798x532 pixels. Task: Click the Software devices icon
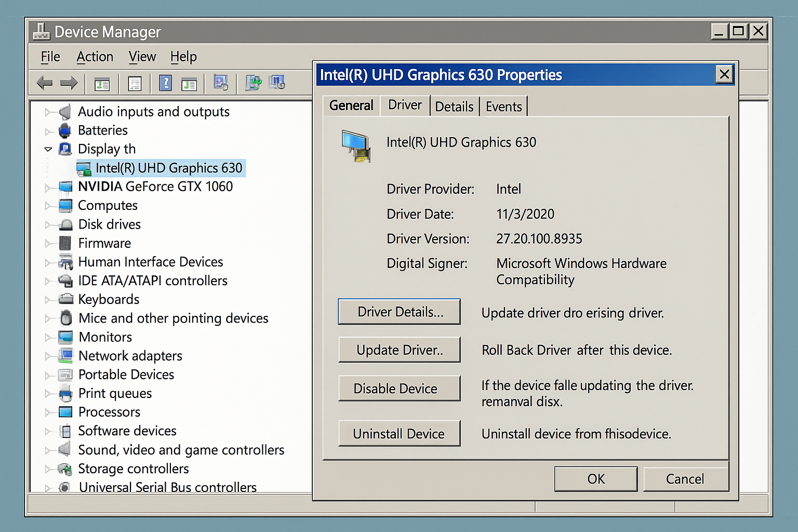click(x=65, y=431)
